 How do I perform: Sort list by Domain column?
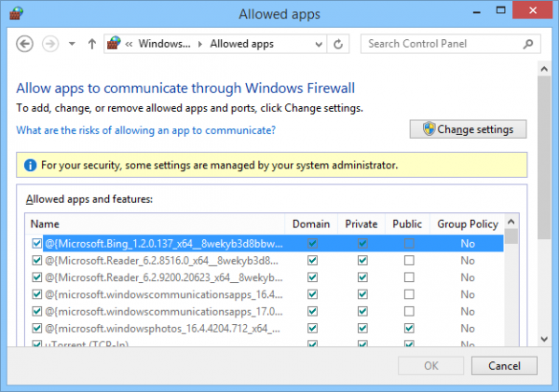[x=311, y=223]
